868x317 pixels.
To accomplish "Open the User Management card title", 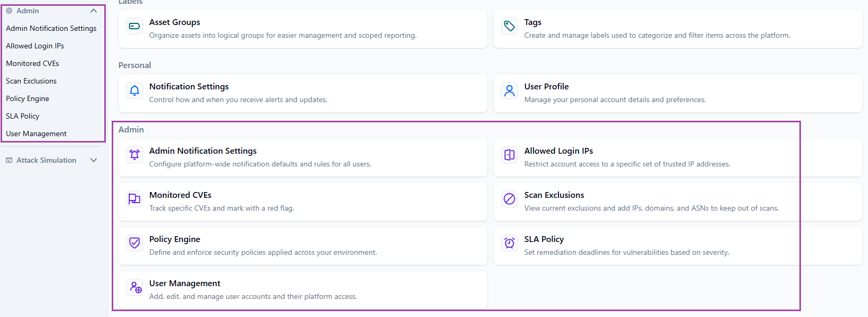I will click(185, 283).
